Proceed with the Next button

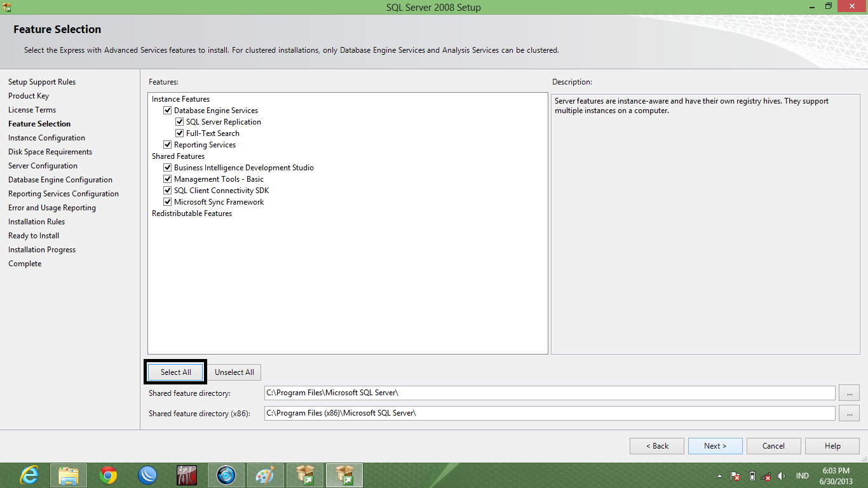pyautogui.click(x=715, y=446)
